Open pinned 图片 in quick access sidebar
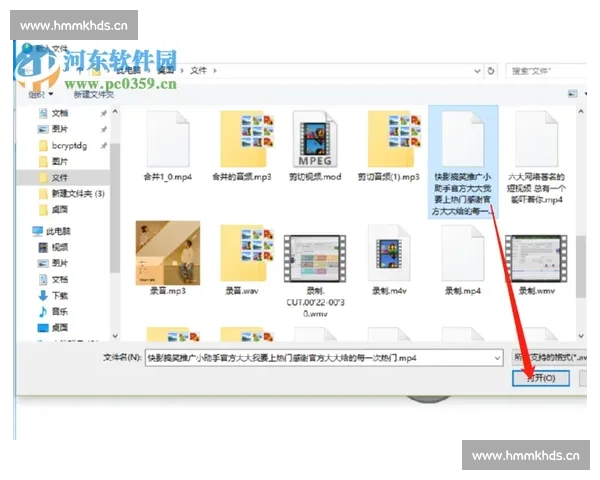Viewport: 600px width, 480px height. coord(60,129)
